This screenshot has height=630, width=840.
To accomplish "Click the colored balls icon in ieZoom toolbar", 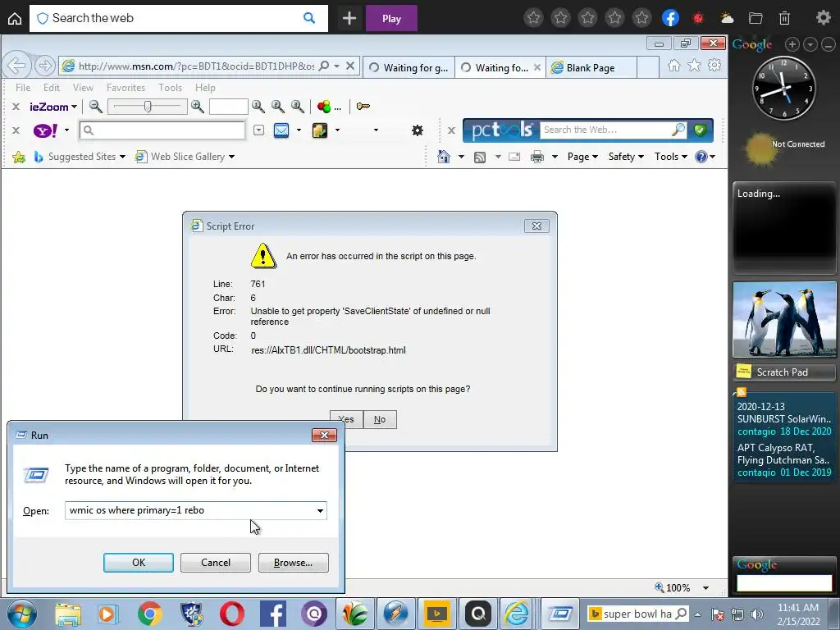I will (323, 107).
